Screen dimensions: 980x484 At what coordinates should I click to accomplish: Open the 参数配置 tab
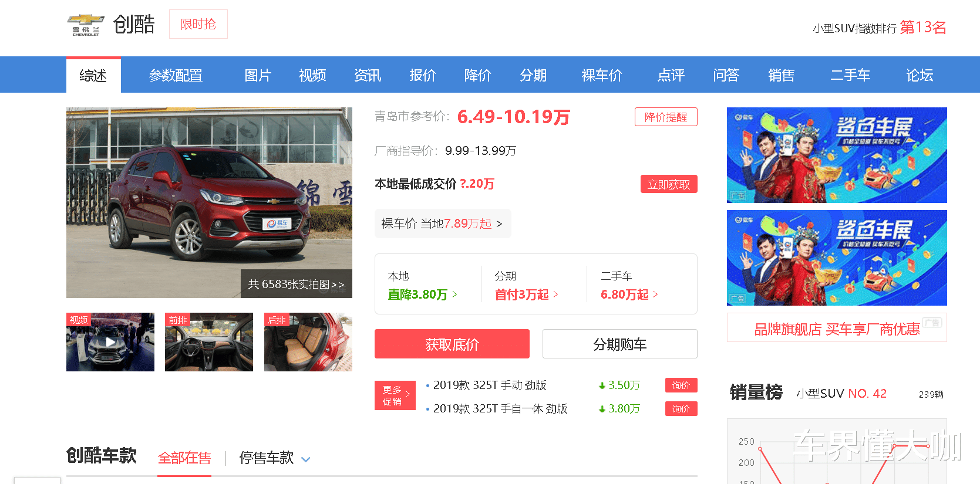coord(176,75)
